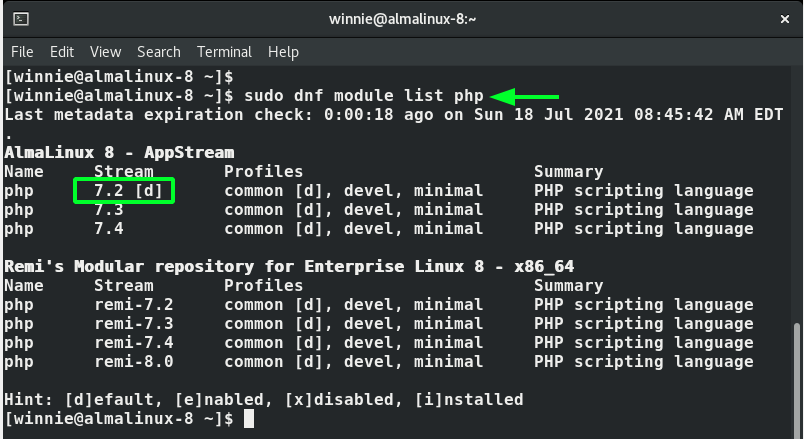Image resolution: width=804 pixels, height=439 pixels.
Task: Click the 7.4 stream under AppStream
Action: [x=109, y=229]
